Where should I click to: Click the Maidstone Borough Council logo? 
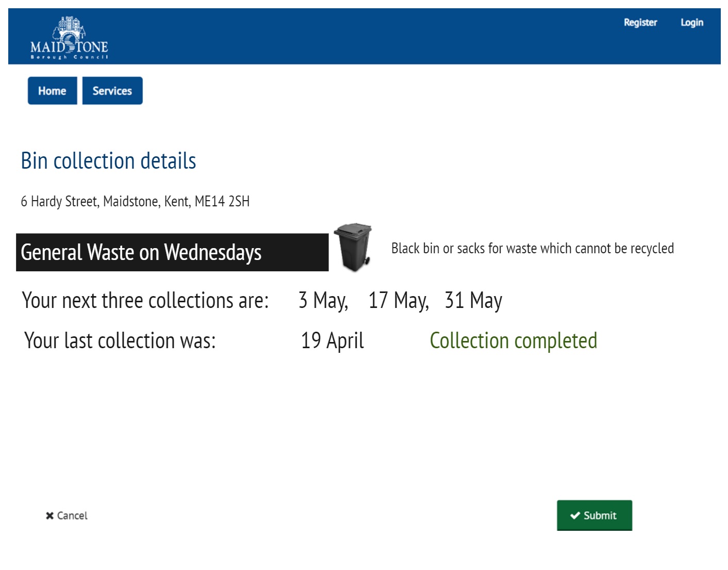[x=69, y=38]
